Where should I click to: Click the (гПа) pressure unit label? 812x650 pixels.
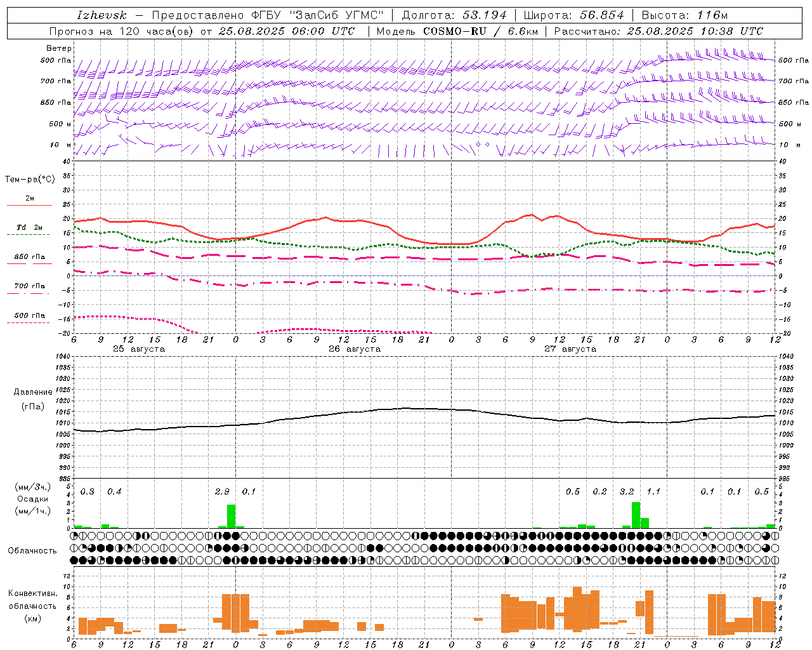[x=33, y=407]
